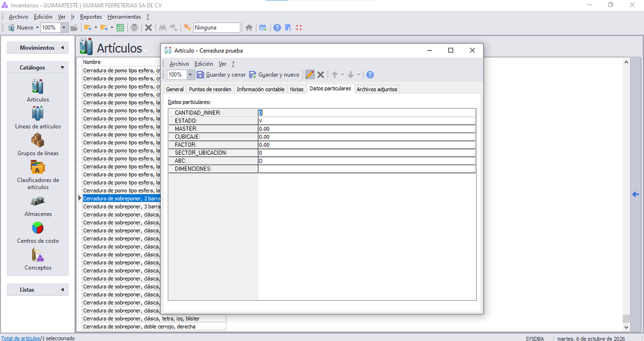Toggle the pencil edit icon in article window
This screenshot has height=341, width=644.
(309, 75)
